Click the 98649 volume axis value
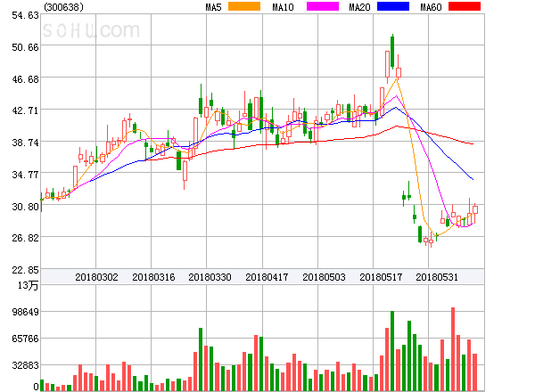The image size is (535, 392). click(25, 312)
